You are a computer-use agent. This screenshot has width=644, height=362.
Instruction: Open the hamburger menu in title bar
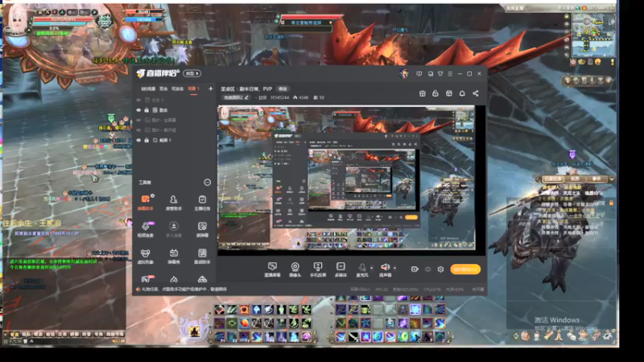450,74
